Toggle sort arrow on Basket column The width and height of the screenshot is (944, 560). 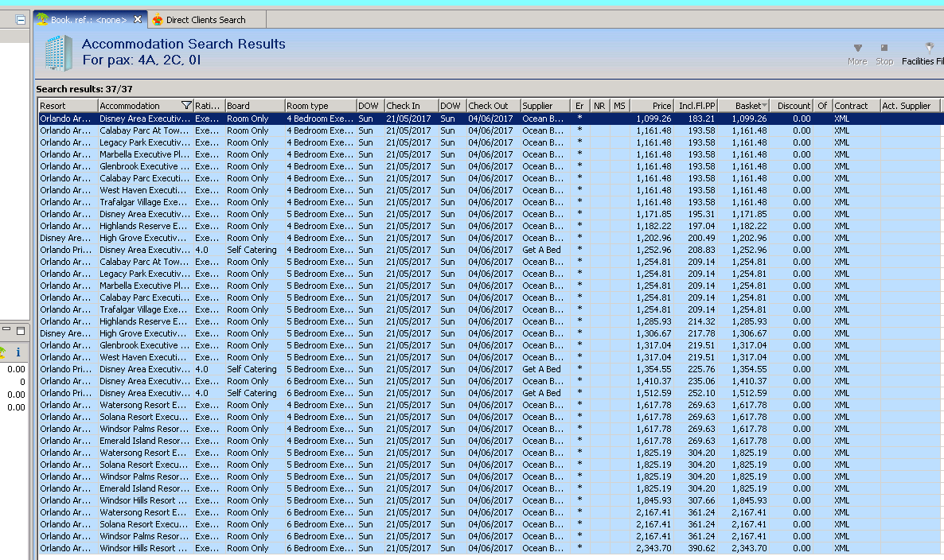(x=765, y=106)
